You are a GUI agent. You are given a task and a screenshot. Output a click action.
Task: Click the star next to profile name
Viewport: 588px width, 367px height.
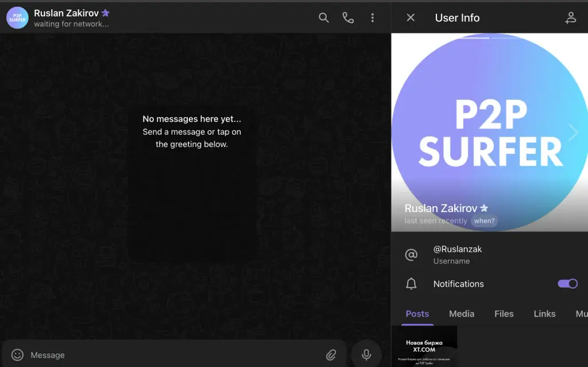[x=484, y=207]
